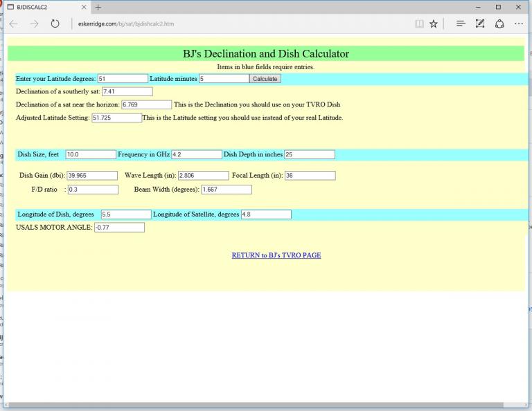
Task: Add page to favorites star icon
Action: pyautogui.click(x=434, y=24)
